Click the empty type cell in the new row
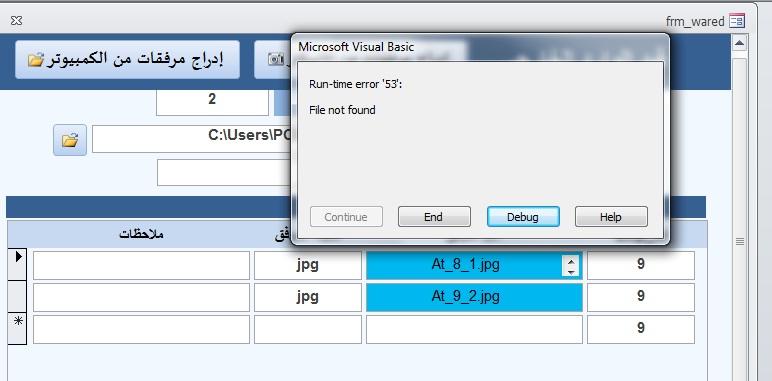772x381 pixels. point(308,329)
